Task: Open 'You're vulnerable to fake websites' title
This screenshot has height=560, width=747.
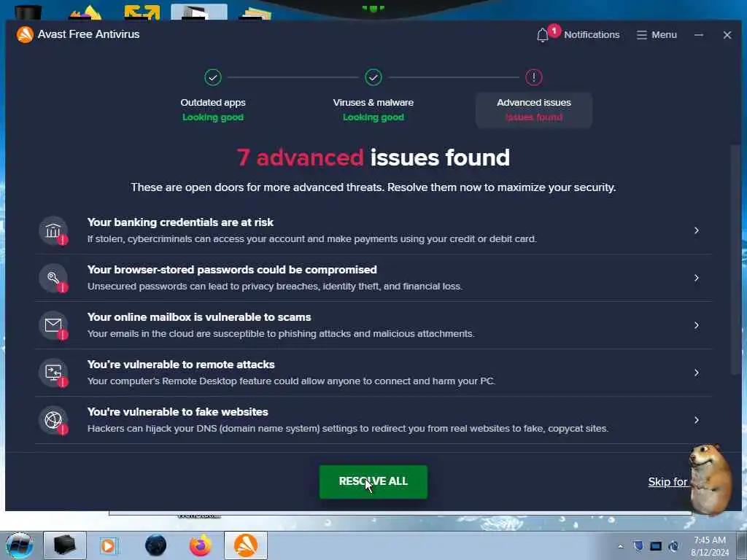Action: coord(178,412)
